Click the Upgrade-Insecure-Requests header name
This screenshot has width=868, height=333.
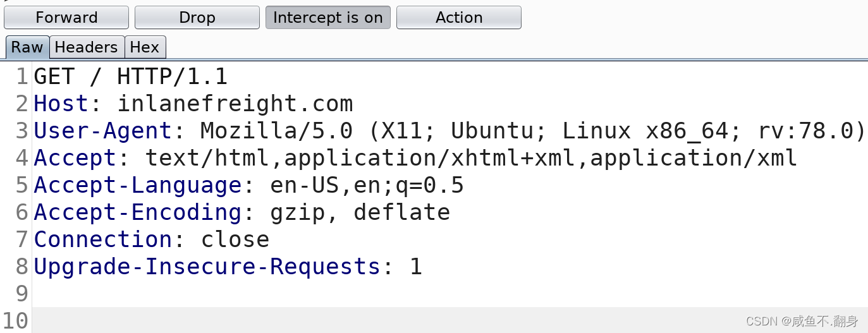[x=207, y=267]
